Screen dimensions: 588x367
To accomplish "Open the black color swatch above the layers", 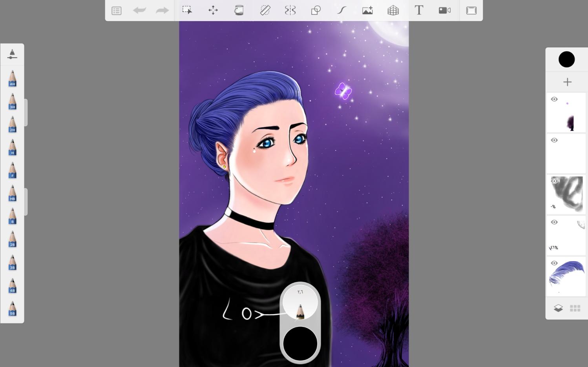I will point(566,59).
